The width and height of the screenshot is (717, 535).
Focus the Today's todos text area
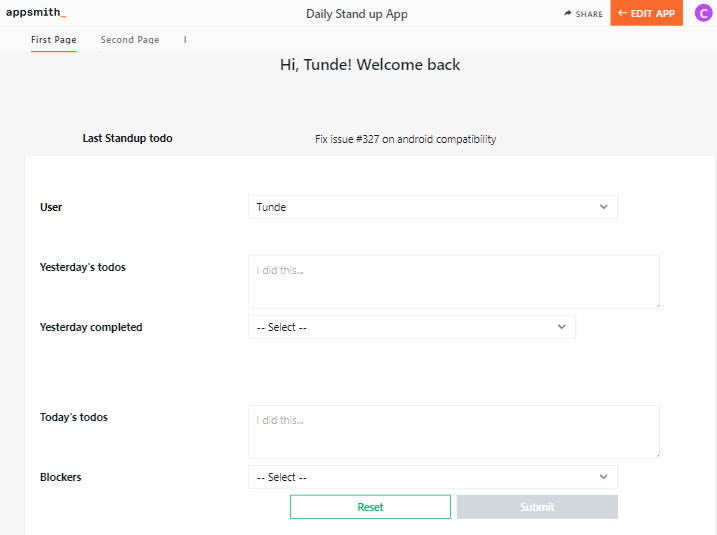[453, 432]
